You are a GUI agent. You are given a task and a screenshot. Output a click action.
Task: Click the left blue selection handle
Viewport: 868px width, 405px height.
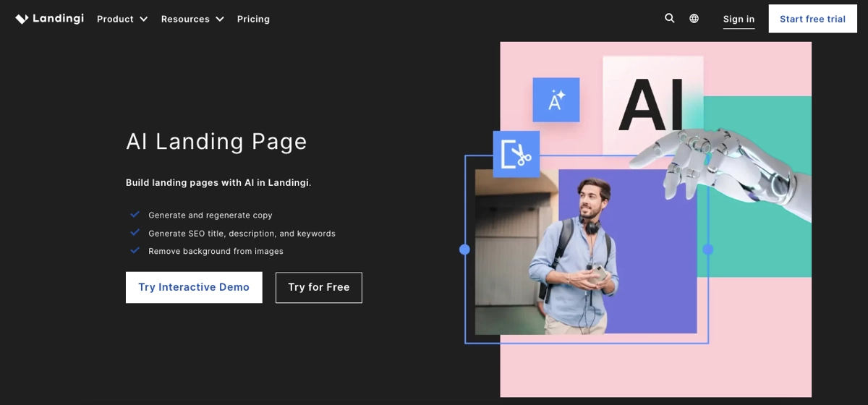point(464,250)
